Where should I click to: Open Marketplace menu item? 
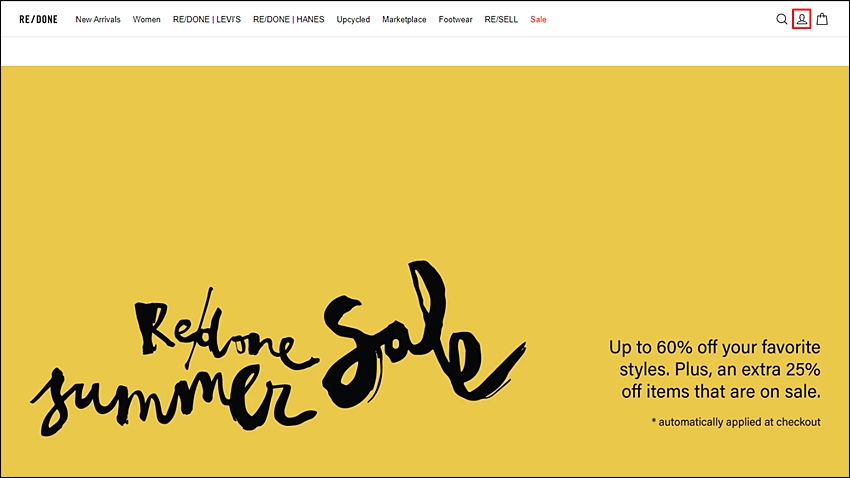404,20
